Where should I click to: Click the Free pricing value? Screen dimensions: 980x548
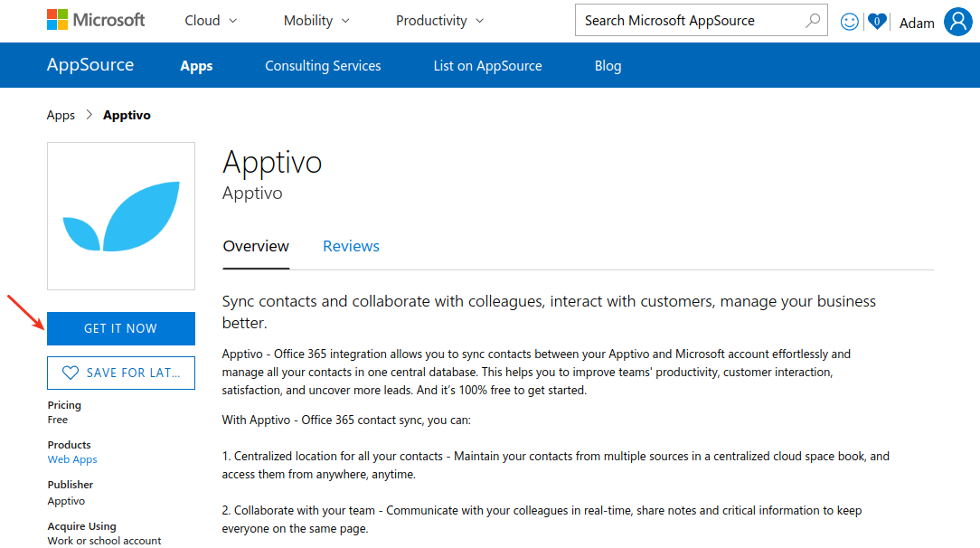tap(58, 420)
